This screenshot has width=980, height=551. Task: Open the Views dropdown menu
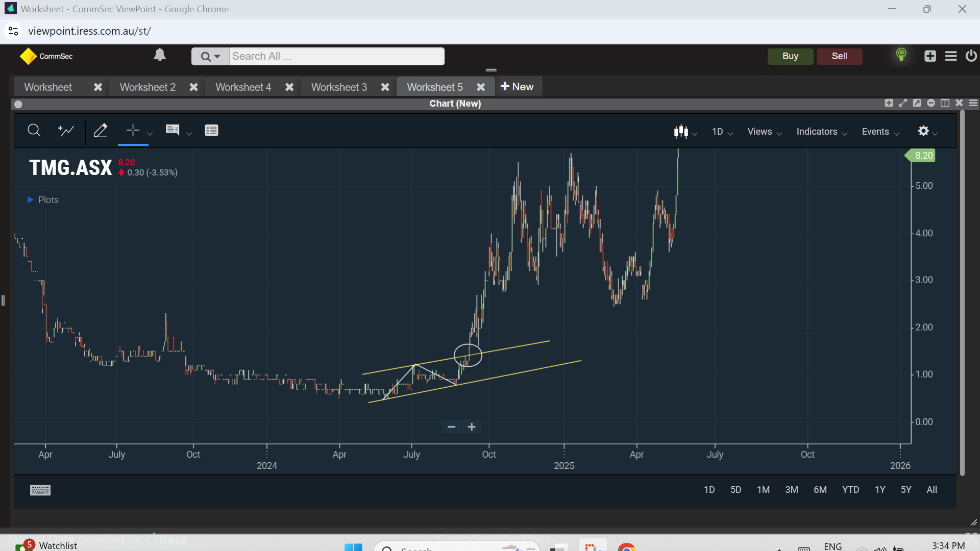pyautogui.click(x=765, y=132)
